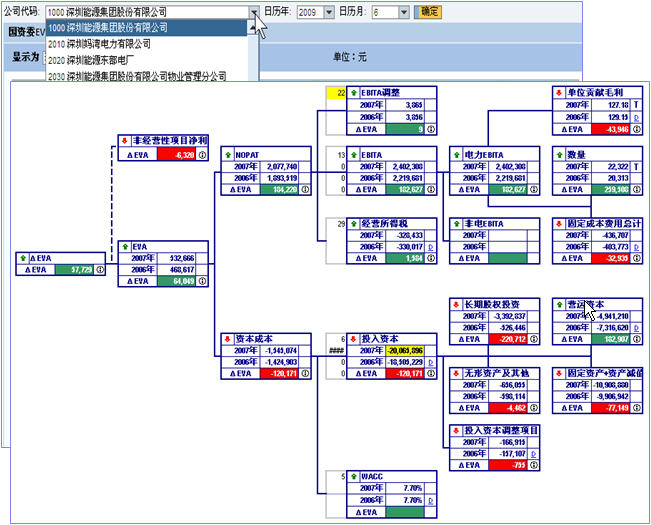
Task: Open the 日历月 month dropdown
Action: [x=404, y=12]
